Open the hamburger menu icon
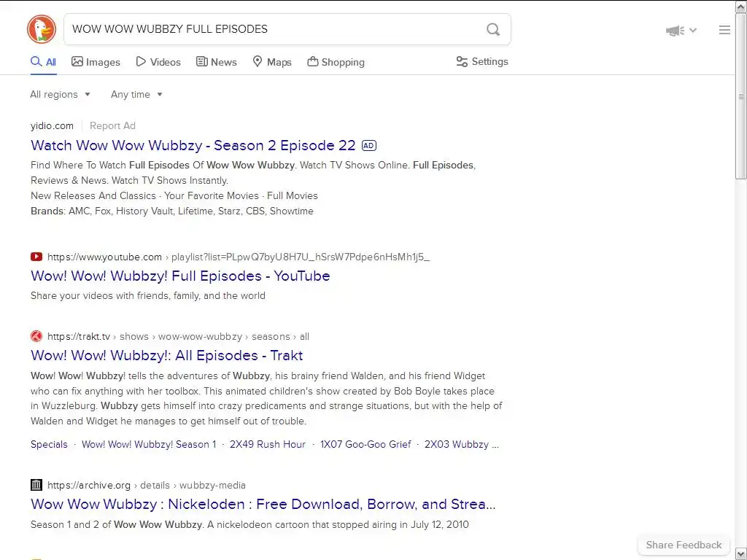The image size is (747, 560). (724, 30)
